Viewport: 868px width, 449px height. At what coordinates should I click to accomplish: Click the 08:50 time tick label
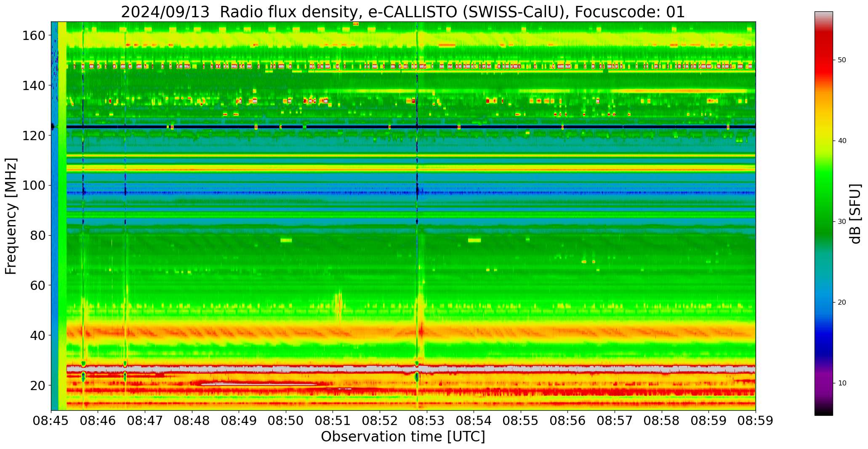click(x=286, y=421)
